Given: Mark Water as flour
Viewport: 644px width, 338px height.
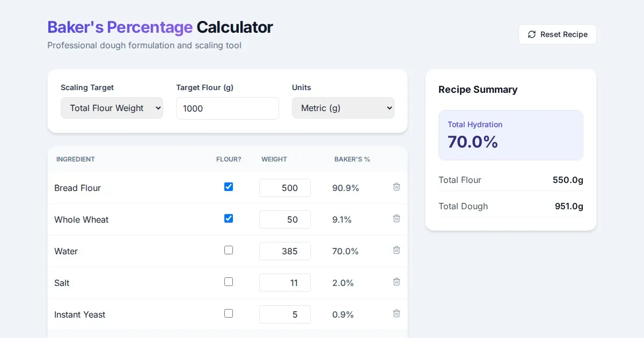Looking at the screenshot, I should tap(229, 251).
